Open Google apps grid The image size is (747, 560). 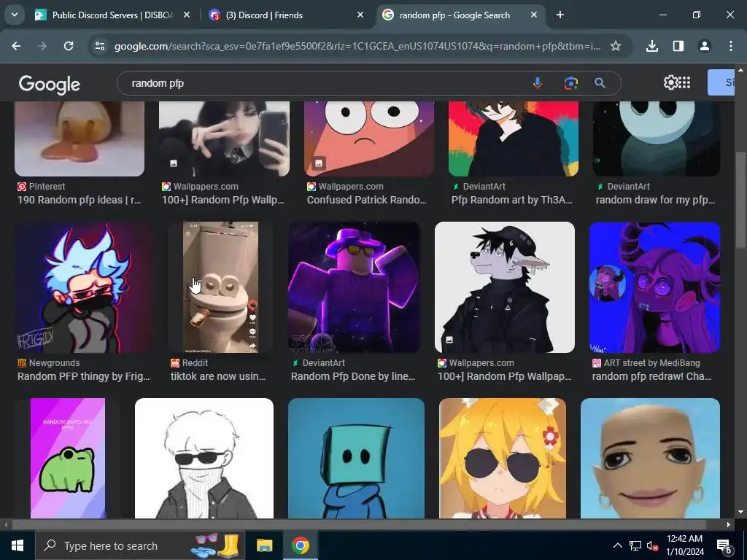pos(684,83)
